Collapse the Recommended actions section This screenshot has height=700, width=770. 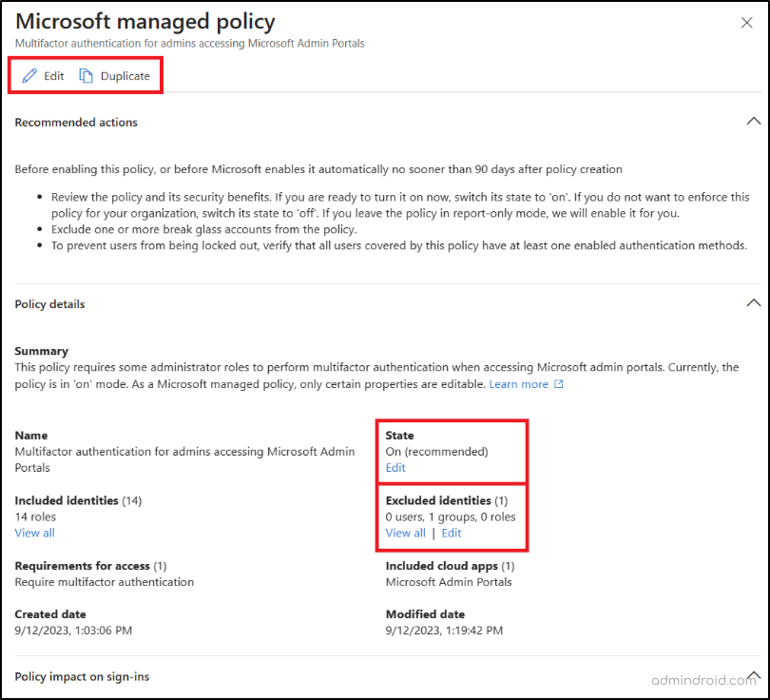click(x=753, y=122)
